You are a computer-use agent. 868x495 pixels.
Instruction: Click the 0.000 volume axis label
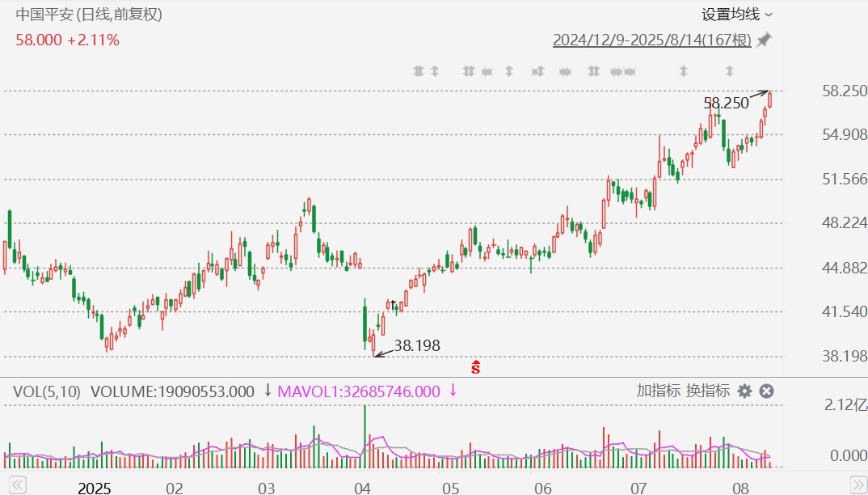pyautogui.click(x=849, y=455)
